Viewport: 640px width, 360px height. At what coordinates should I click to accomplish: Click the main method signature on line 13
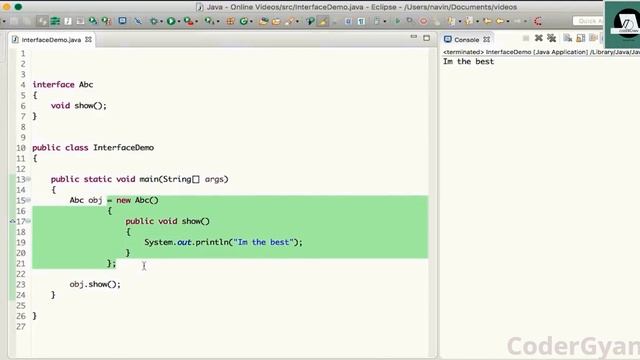click(140, 179)
